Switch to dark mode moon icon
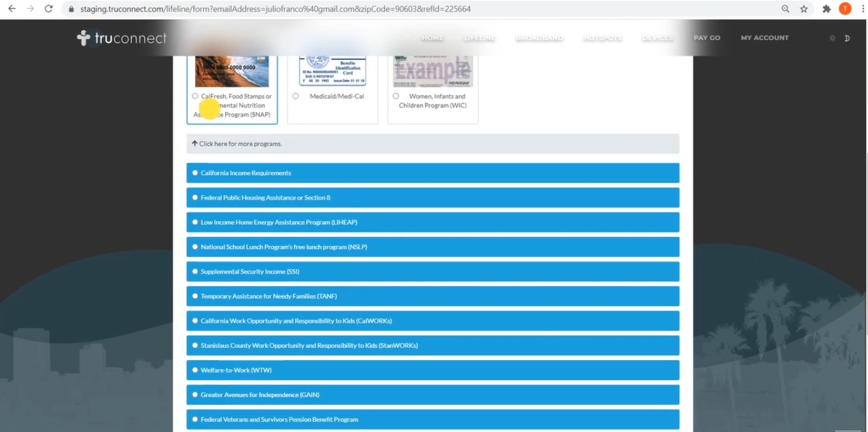868x432 pixels. click(x=847, y=39)
